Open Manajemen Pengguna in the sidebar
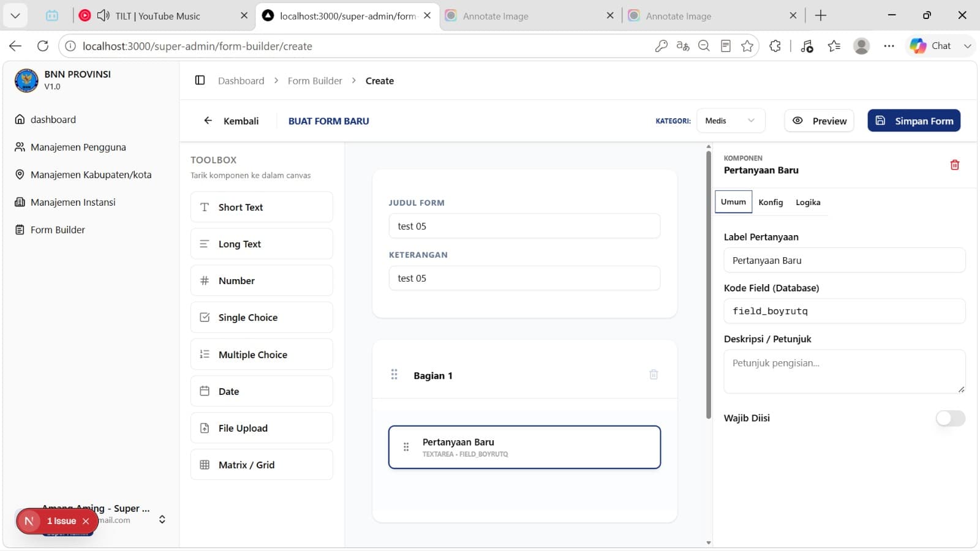Viewport: 980px width, 551px height. point(78,147)
